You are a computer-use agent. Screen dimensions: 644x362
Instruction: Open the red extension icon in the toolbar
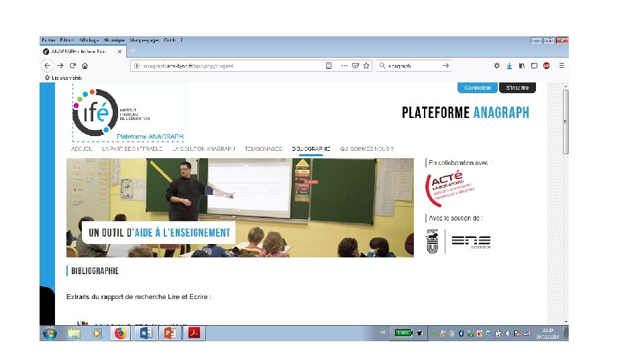[x=546, y=66]
